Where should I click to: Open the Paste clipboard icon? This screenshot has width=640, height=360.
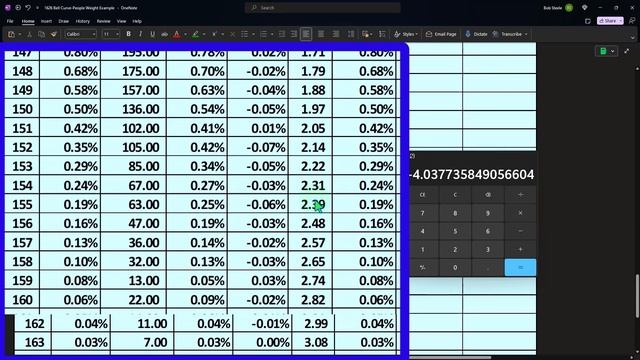point(11,34)
